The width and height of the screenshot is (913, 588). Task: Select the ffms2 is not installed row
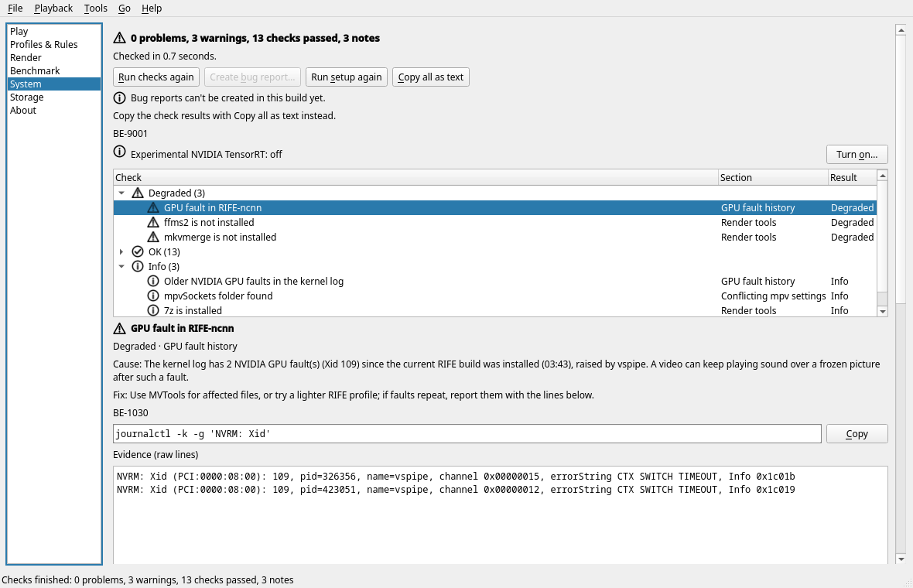pos(495,222)
